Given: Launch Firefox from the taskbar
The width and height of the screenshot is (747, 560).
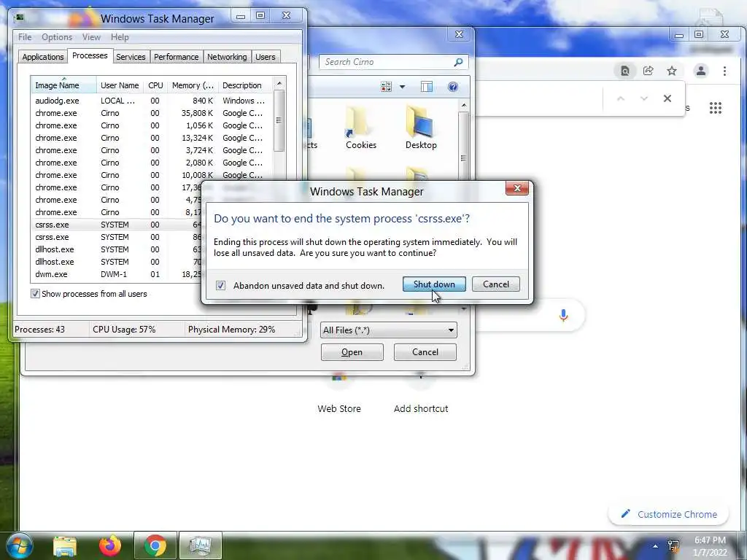Looking at the screenshot, I should tap(110, 545).
